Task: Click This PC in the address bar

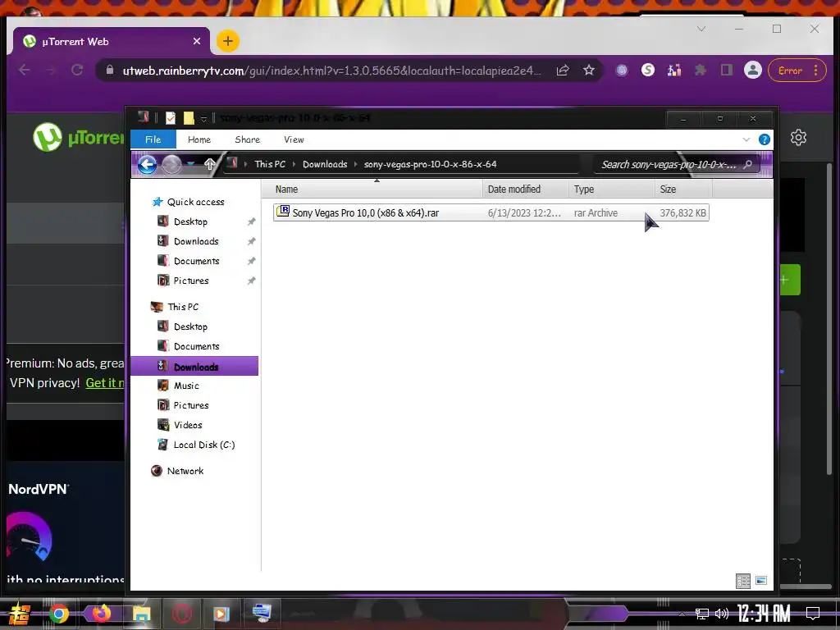Action: click(x=270, y=164)
